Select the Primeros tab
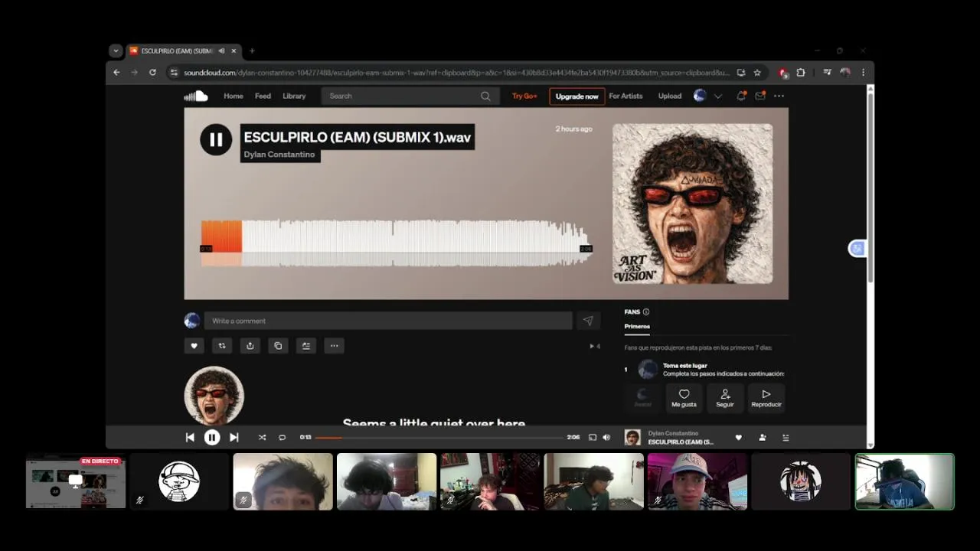This screenshot has width=980, height=551. 637,327
